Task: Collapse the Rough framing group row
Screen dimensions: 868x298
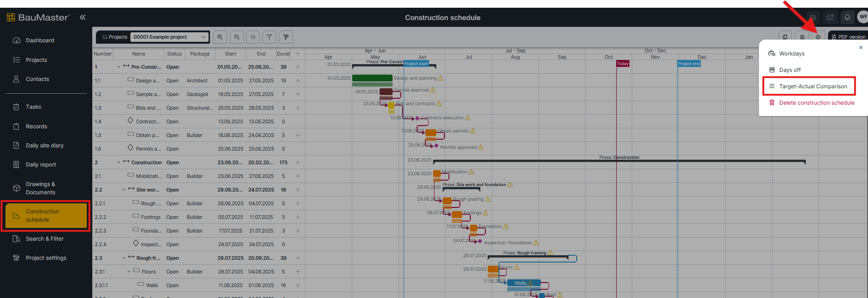Action: (124, 258)
